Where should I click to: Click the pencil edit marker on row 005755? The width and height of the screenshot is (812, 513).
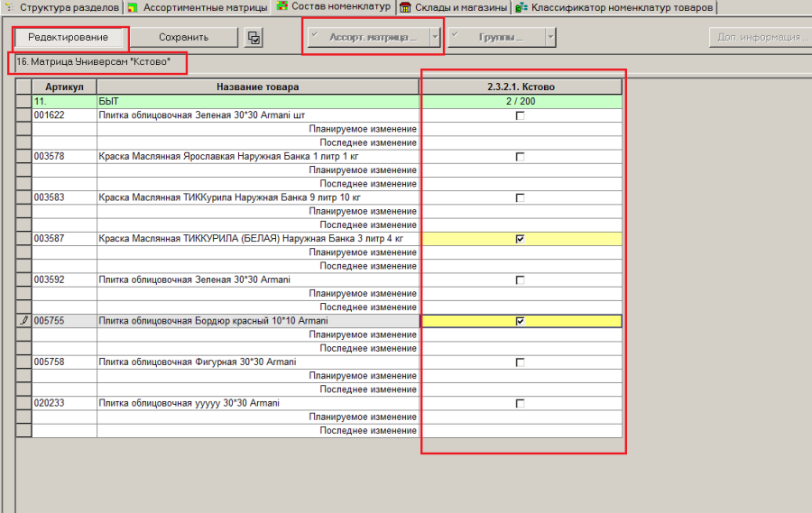[23, 320]
